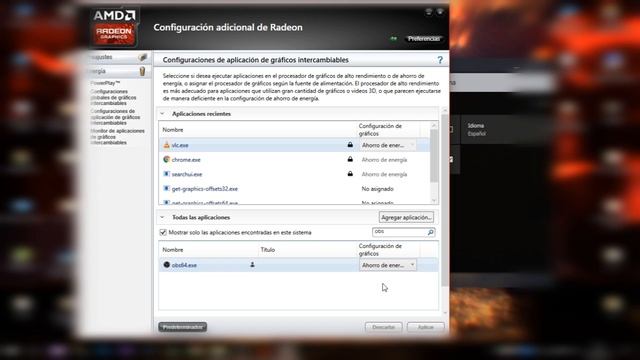
Task: Click the magnifier search icon in search box
Action: coord(430,232)
